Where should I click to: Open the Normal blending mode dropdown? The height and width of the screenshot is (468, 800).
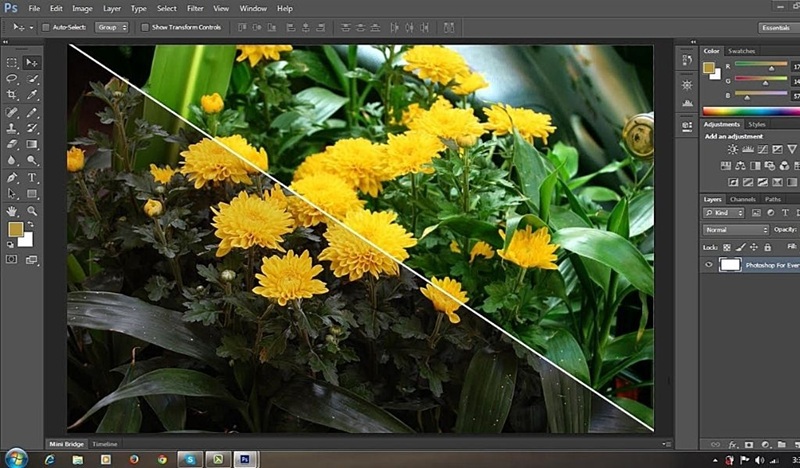(x=735, y=230)
